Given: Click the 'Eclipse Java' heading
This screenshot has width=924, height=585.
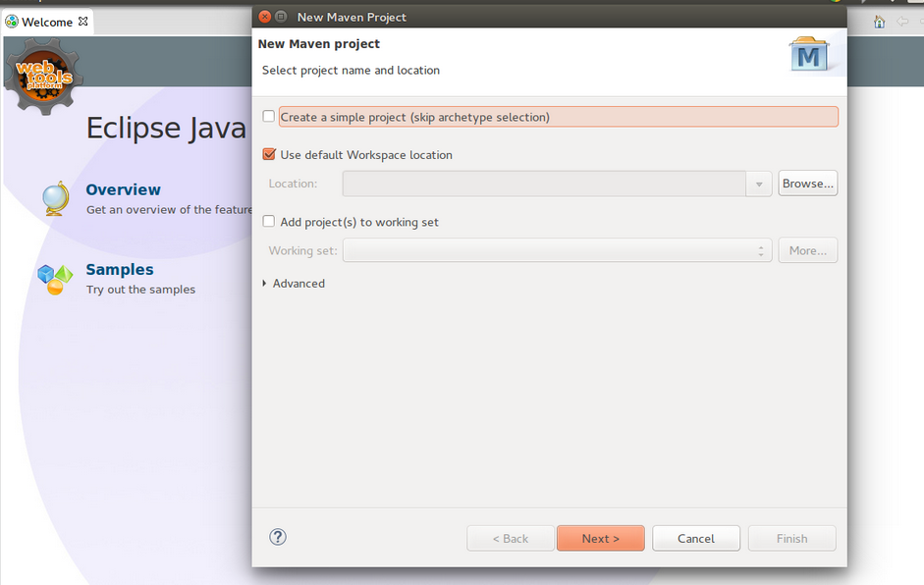Looking at the screenshot, I should (166, 129).
